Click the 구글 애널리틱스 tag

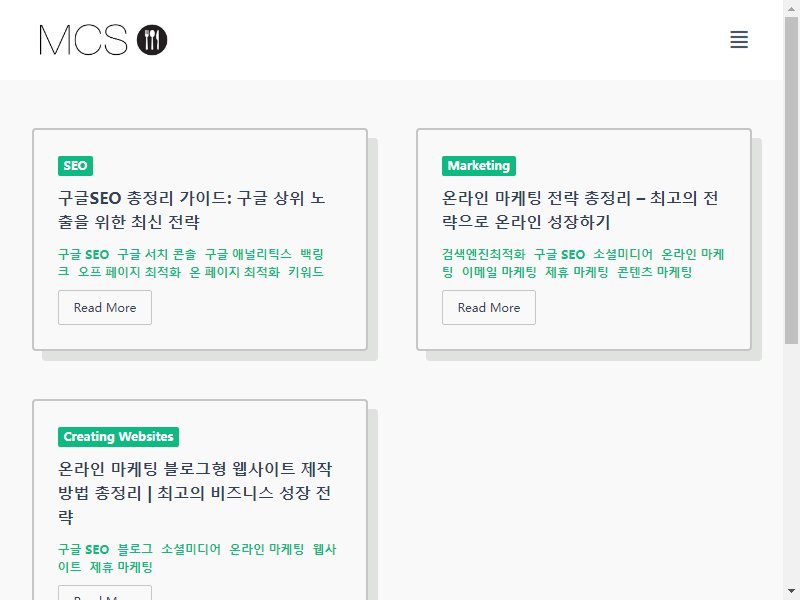(x=248, y=255)
